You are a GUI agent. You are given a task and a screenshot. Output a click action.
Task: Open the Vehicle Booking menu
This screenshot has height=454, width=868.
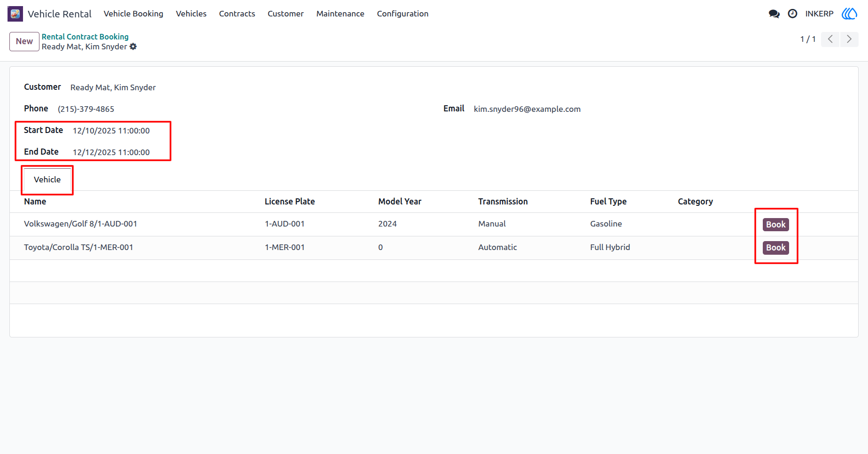133,14
